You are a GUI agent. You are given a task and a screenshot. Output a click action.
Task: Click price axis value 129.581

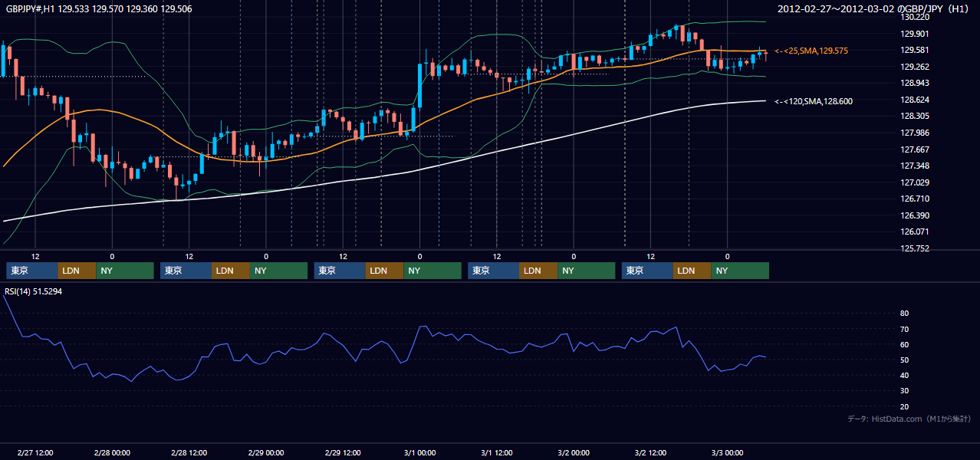[916, 50]
